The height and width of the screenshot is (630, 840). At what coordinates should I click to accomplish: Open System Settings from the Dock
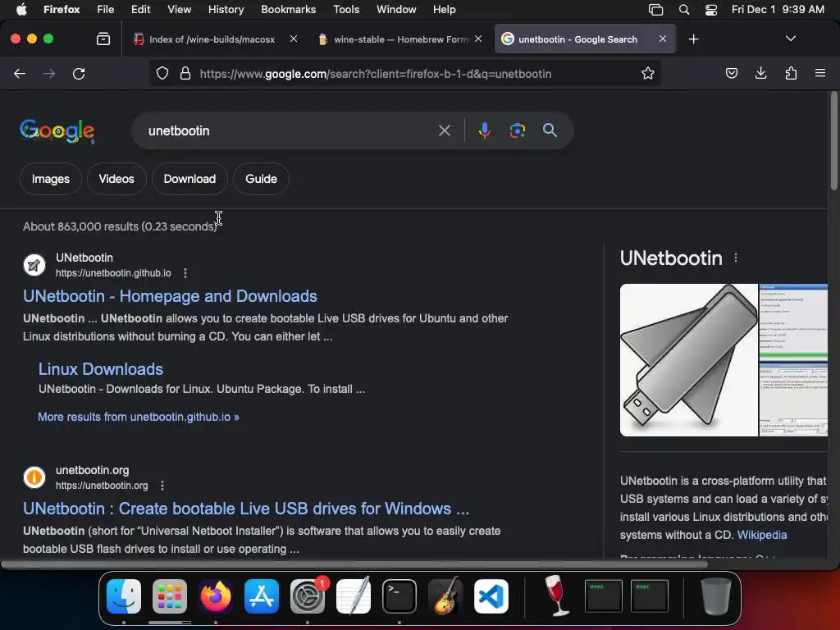pos(308,596)
